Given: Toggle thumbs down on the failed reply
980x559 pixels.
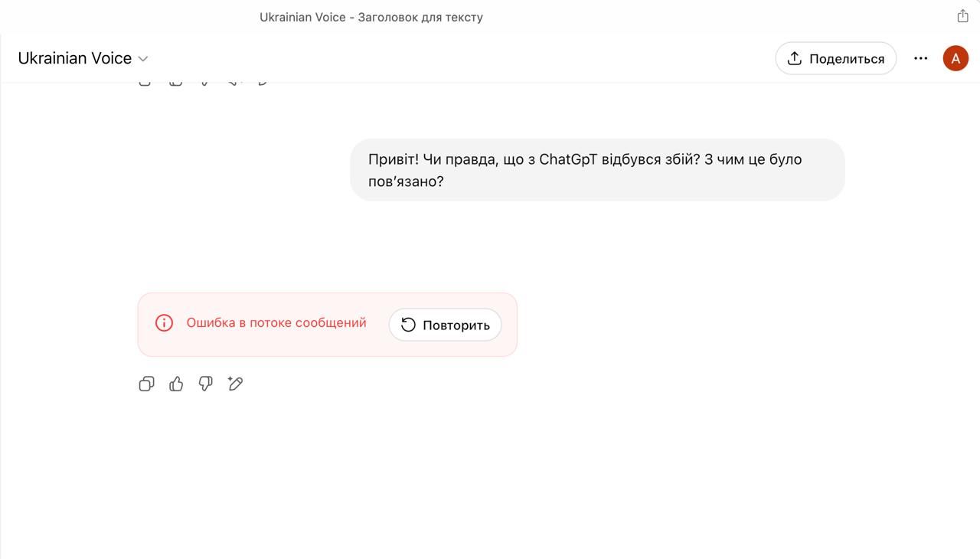Looking at the screenshot, I should 205,384.
